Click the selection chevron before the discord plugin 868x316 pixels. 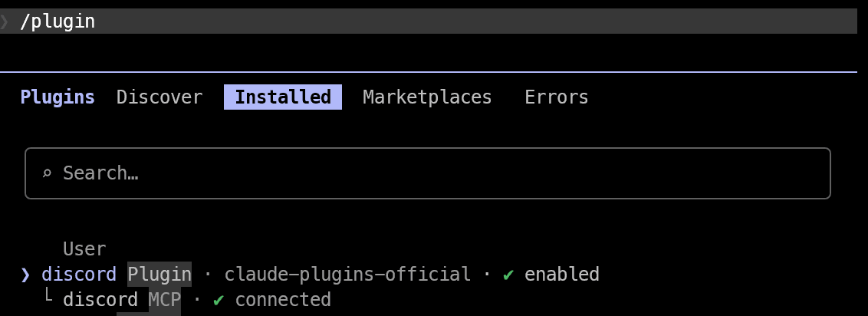25,275
